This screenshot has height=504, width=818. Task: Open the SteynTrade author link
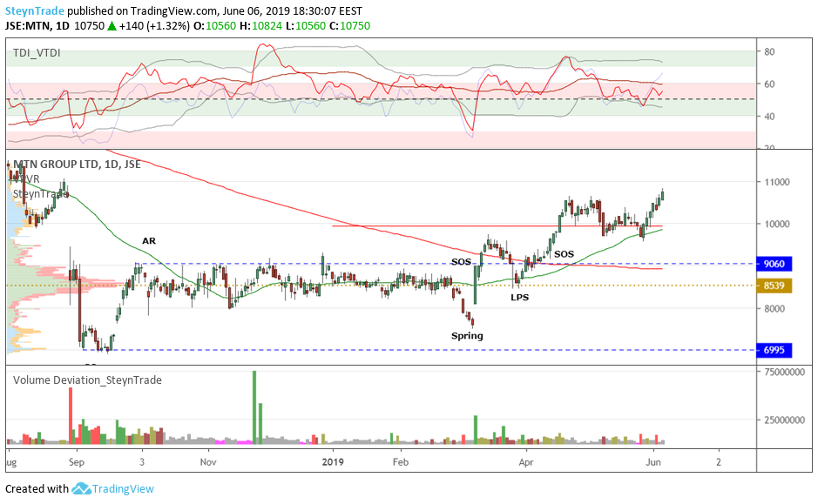pos(35,11)
